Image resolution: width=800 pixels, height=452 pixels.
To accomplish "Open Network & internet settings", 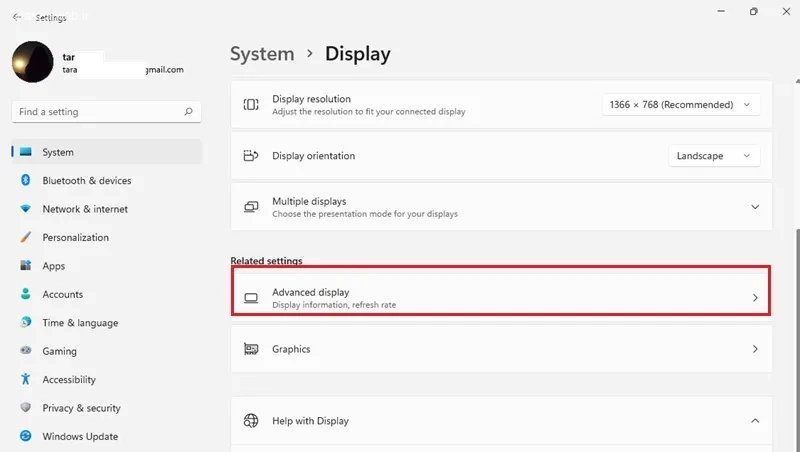I will pyautogui.click(x=107, y=209).
